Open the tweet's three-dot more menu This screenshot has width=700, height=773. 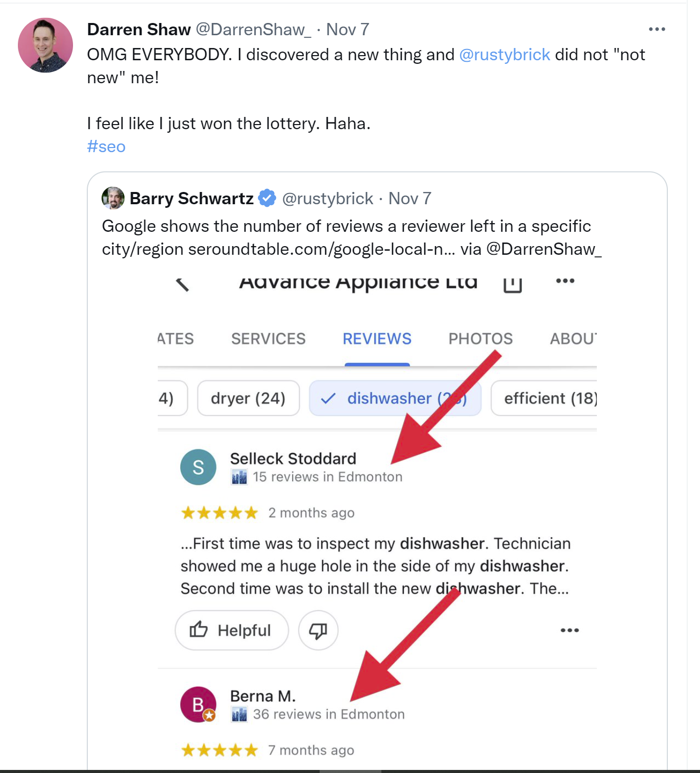pyautogui.click(x=657, y=30)
